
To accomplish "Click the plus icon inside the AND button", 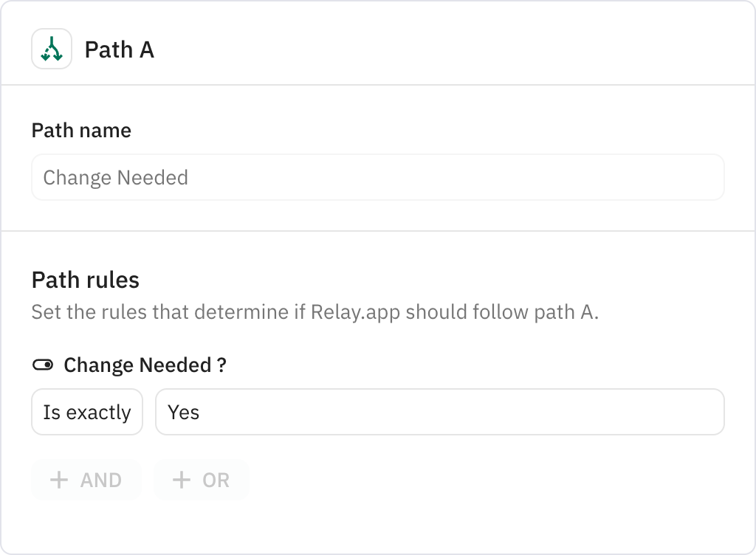I will pos(58,480).
